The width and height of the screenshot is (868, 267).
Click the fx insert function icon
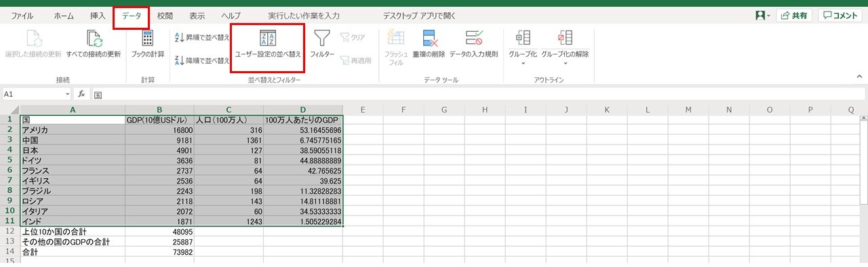[x=81, y=94]
